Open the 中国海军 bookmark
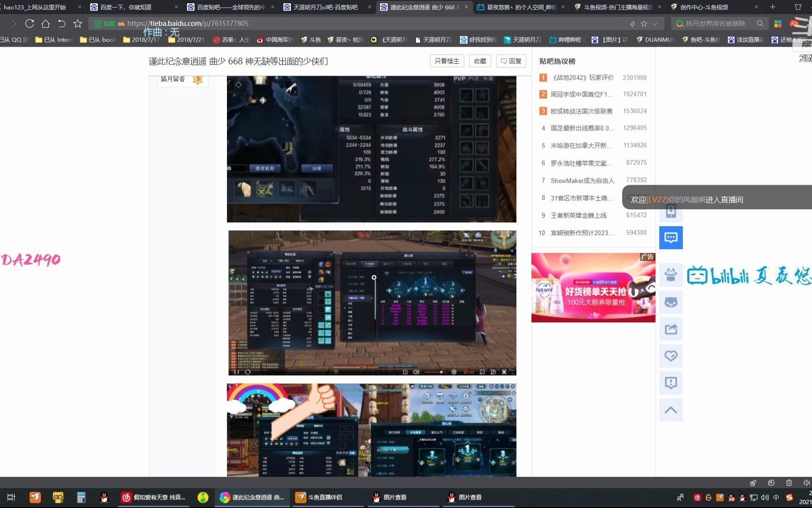This screenshot has width=812, height=508. (x=275, y=40)
